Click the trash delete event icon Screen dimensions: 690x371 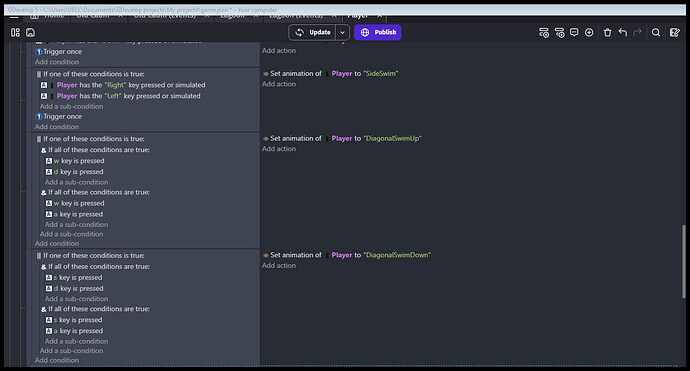(x=607, y=33)
